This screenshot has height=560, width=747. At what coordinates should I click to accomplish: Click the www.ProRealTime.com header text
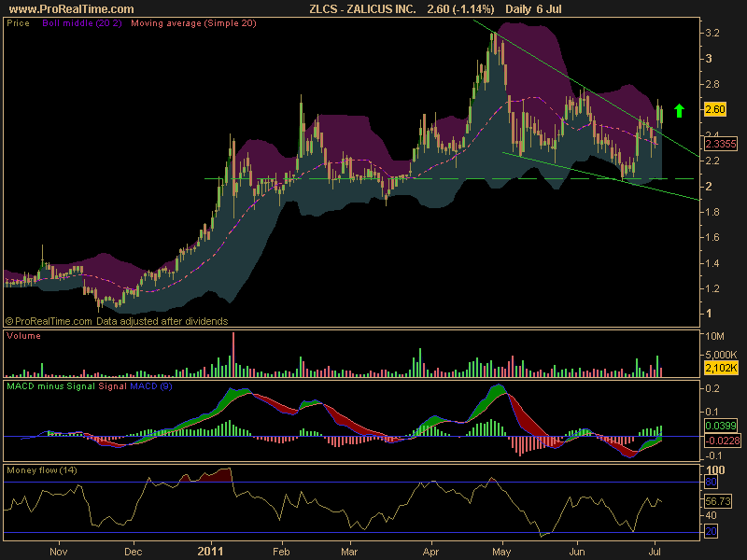72,9
